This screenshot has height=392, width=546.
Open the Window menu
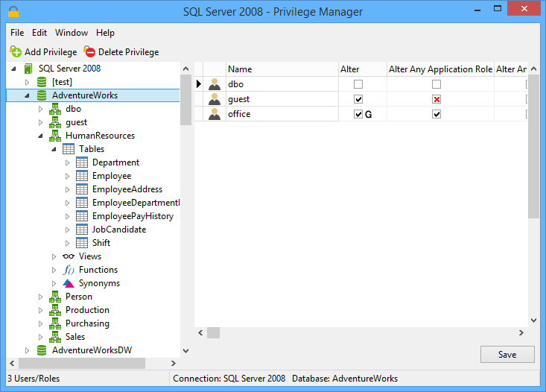[x=72, y=33]
